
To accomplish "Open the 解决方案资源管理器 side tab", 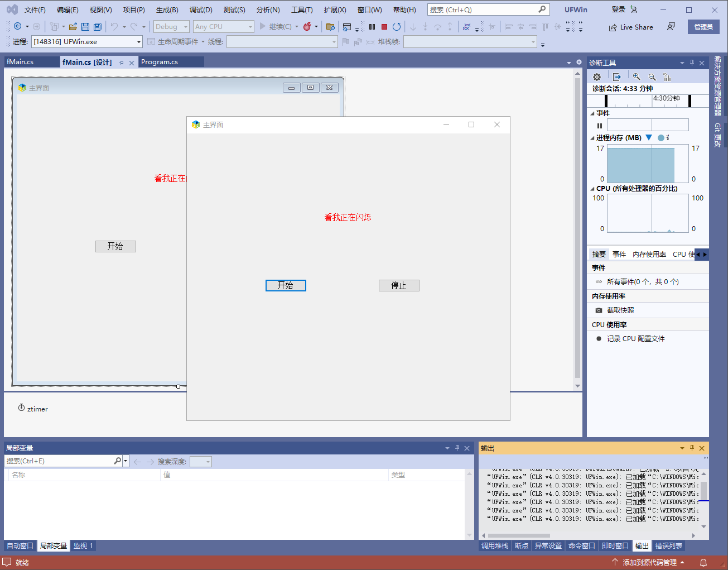I will (717, 85).
